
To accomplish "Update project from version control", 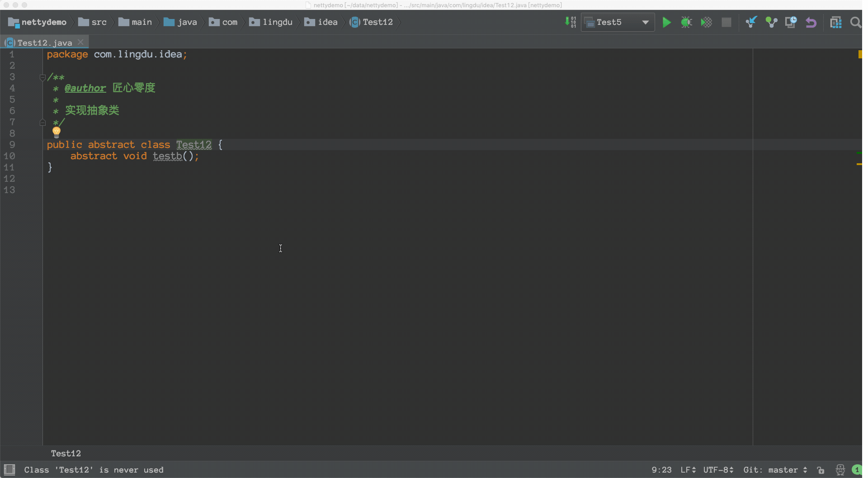I will (751, 22).
